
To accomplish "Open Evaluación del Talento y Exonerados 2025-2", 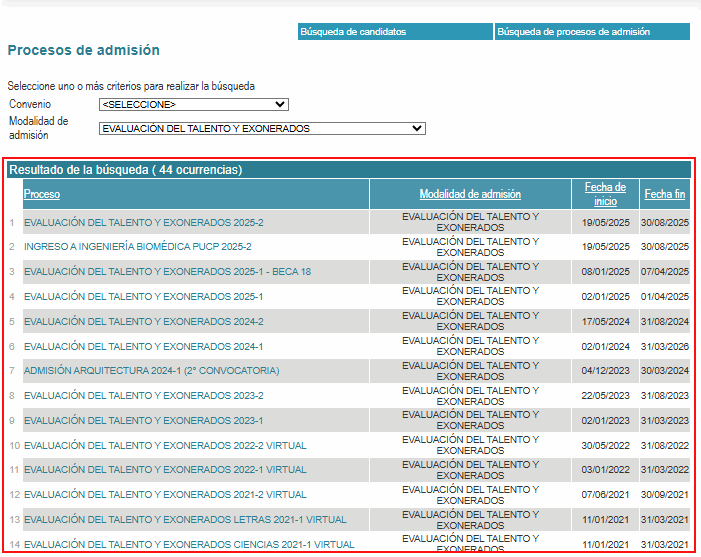I will click(143, 222).
